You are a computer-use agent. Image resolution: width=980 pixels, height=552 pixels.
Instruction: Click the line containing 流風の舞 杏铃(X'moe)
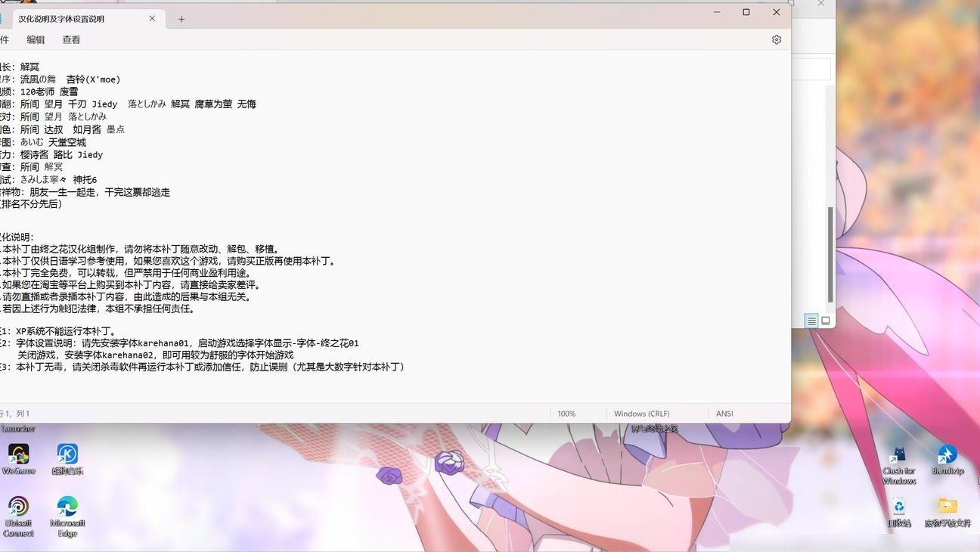click(x=60, y=79)
